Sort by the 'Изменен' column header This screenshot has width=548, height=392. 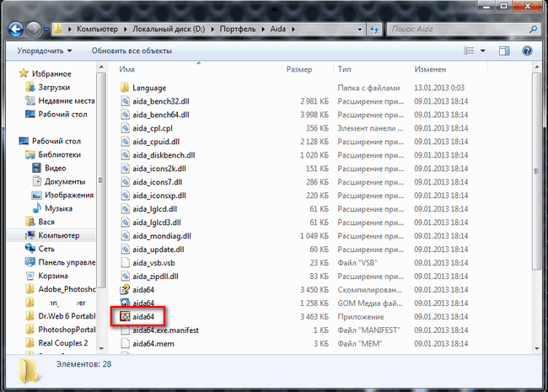click(x=430, y=69)
